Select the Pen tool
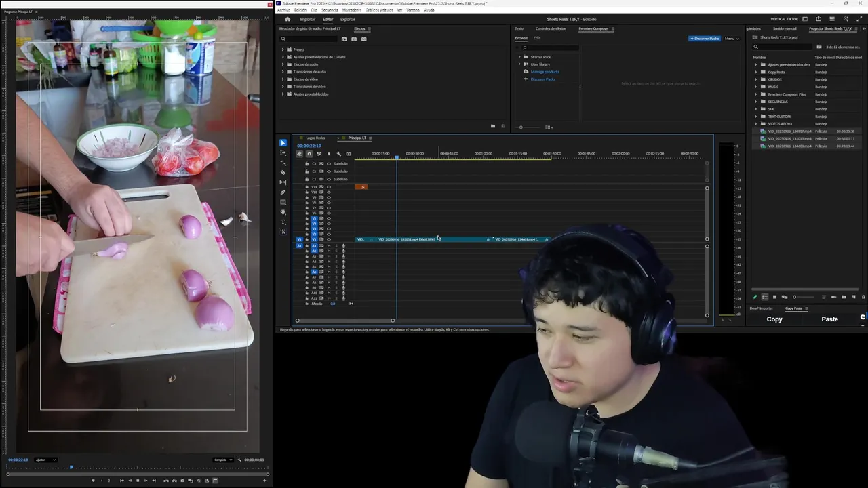Screen dimensions: 868x488 pyautogui.click(x=283, y=192)
